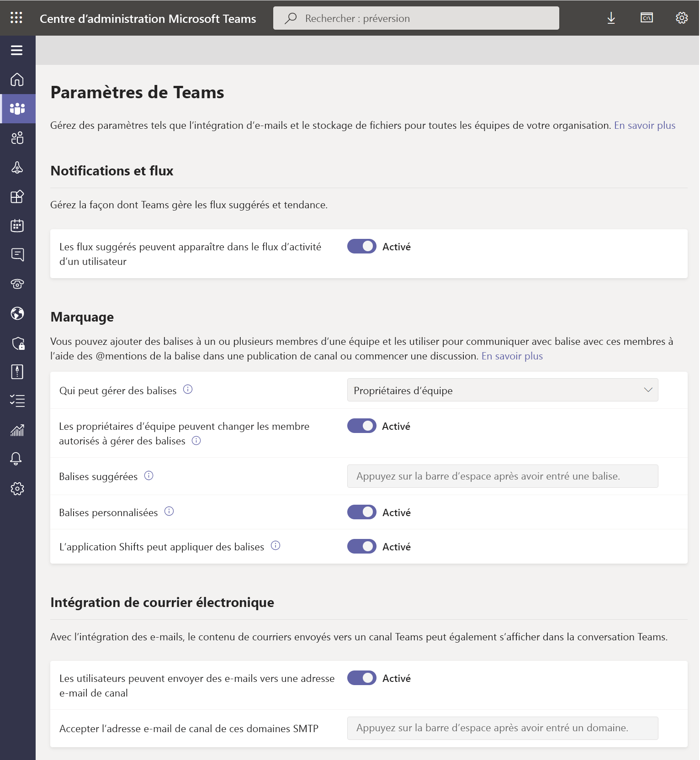The width and height of the screenshot is (700, 760).
Task: Open the Teams apps icon in sidebar
Action: point(17,196)
